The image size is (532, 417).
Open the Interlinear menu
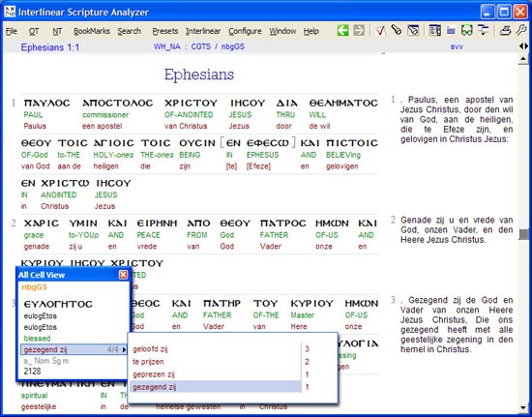tap(203, 31)
